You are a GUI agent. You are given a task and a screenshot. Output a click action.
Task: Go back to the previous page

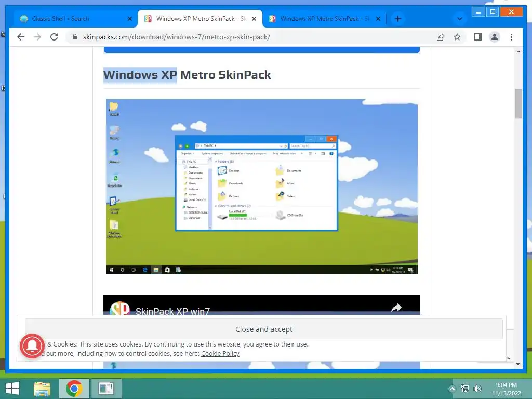tap(21, 37)
